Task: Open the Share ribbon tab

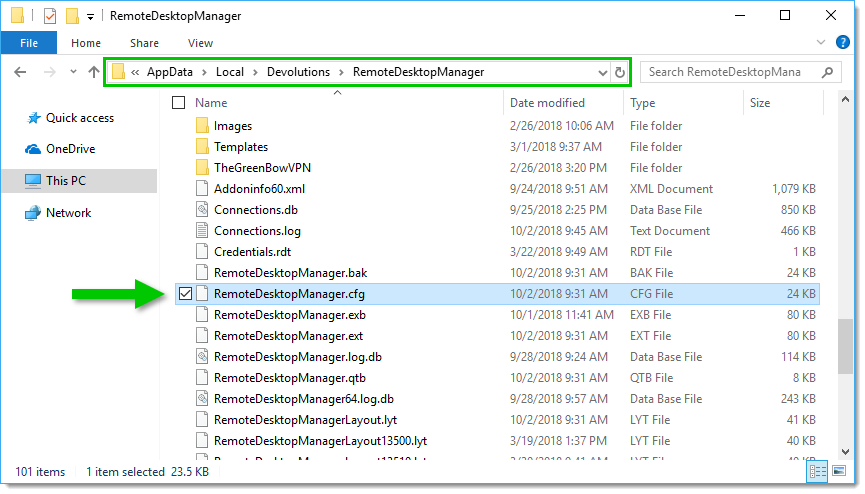Action: 144,43
